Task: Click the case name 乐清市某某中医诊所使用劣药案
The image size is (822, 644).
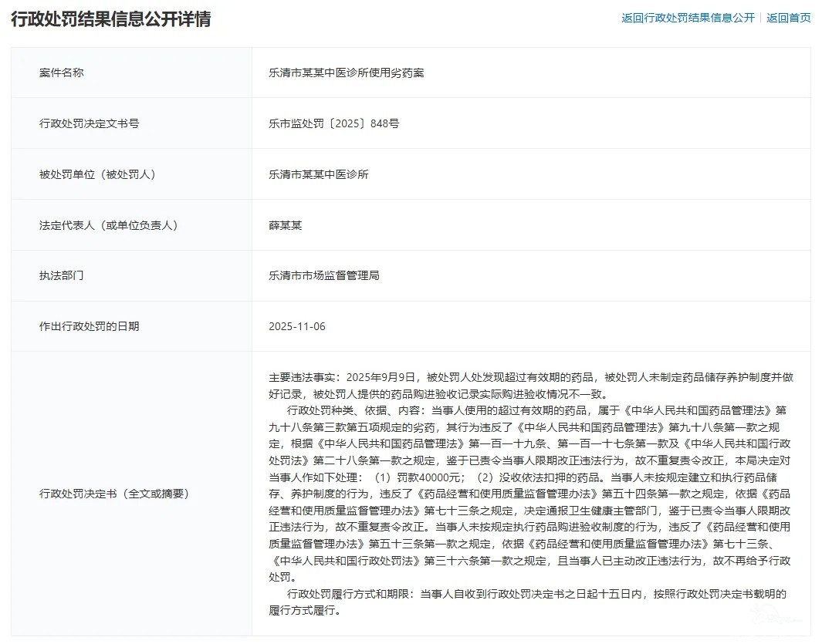Action: (x=346, y=72)
